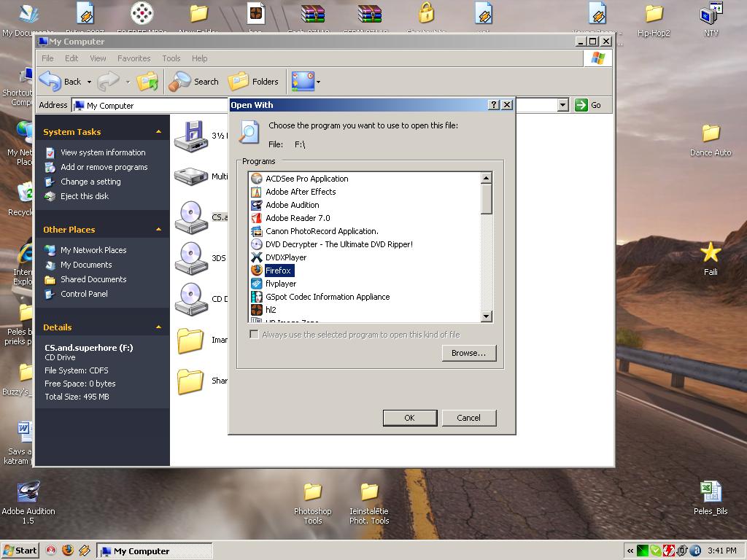Open the Views dropdown arrow
This screenshot has height=560, width=747.
tap(318, 82)
